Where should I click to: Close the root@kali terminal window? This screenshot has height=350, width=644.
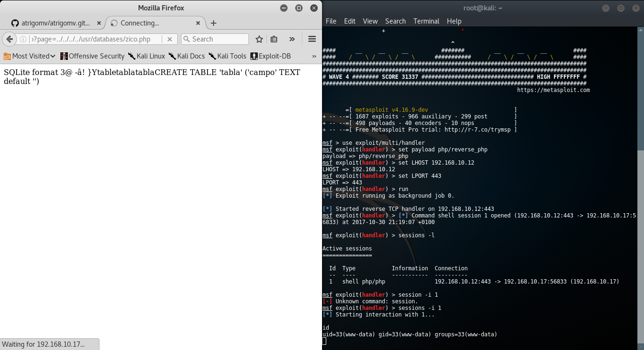[636, 8]
